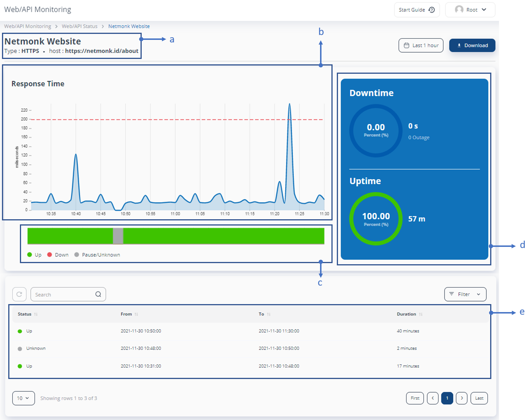Expand the Root user menu
The height and width of the screenshot is (420, 532).
pyautogui.click(x=470, y=10)
